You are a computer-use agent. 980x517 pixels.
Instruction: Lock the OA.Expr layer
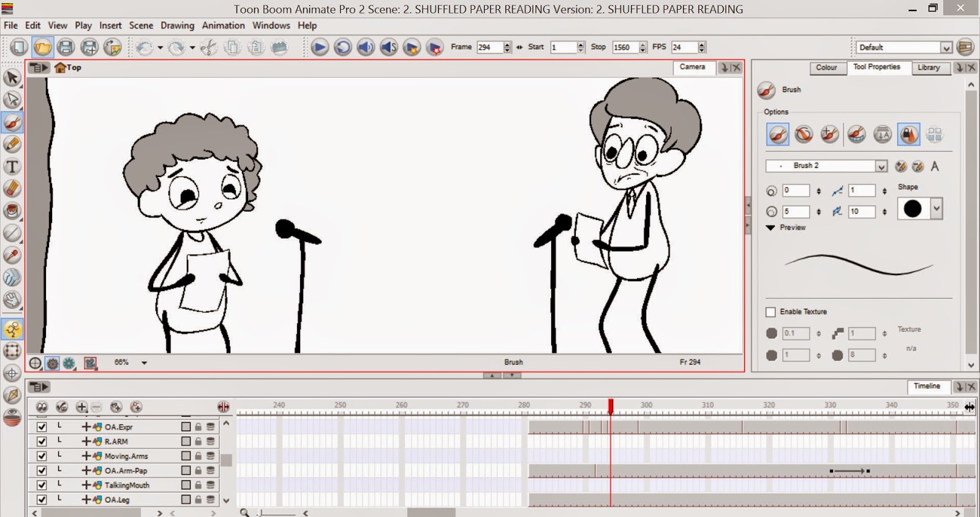tap(198, 427)
